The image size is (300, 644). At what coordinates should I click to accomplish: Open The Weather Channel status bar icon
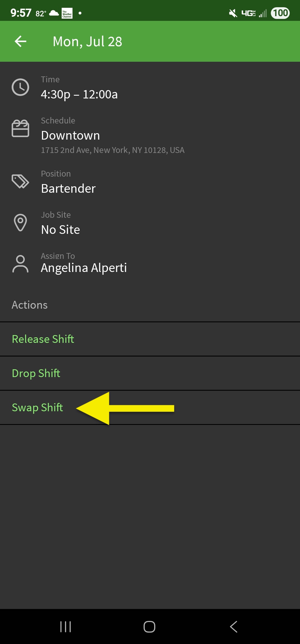pos(66,13)
